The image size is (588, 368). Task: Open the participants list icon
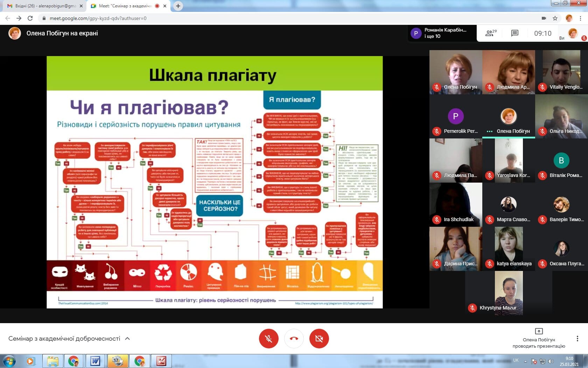click(491, 33)
